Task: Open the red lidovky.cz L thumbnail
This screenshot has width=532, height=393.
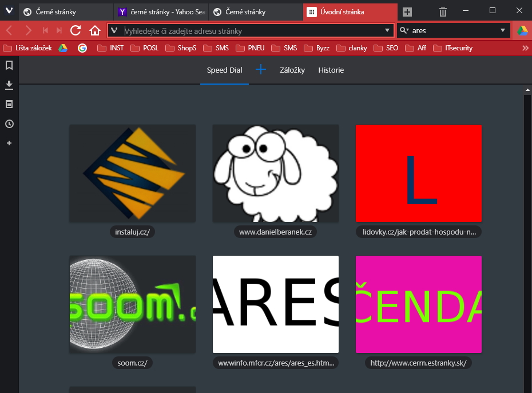Action: [419, 173]
